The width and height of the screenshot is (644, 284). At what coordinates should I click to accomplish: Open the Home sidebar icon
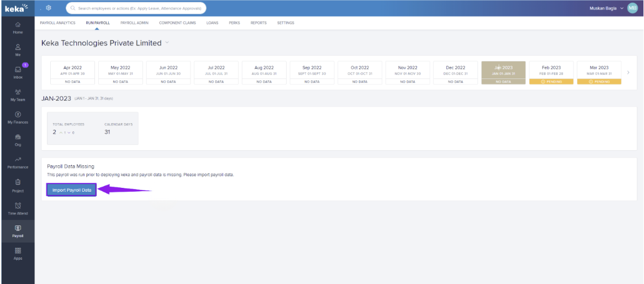pos(18,27)
